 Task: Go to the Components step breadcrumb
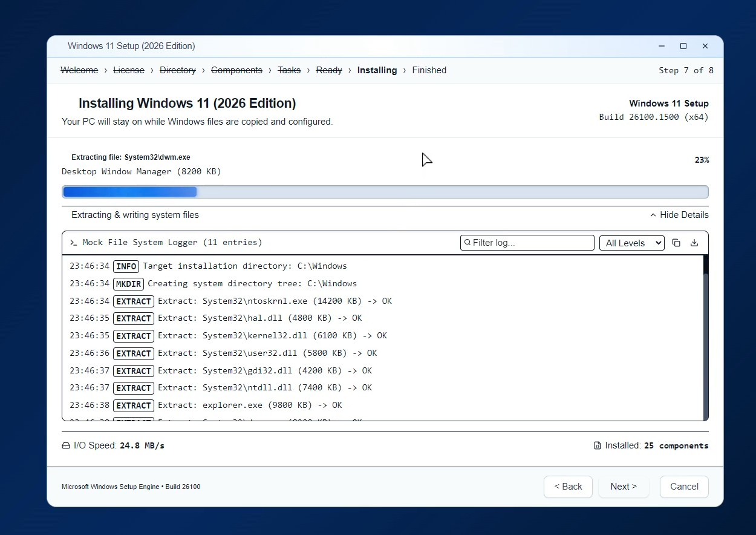click(236, 70)
